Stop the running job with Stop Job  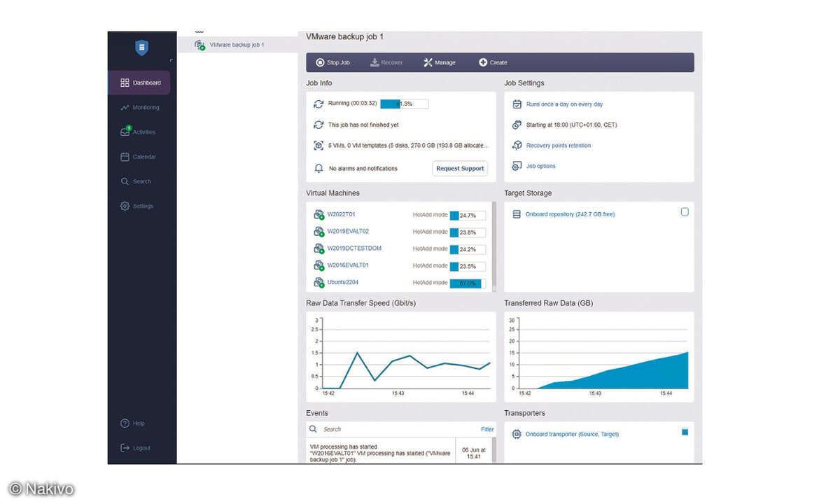pos(332,62)
